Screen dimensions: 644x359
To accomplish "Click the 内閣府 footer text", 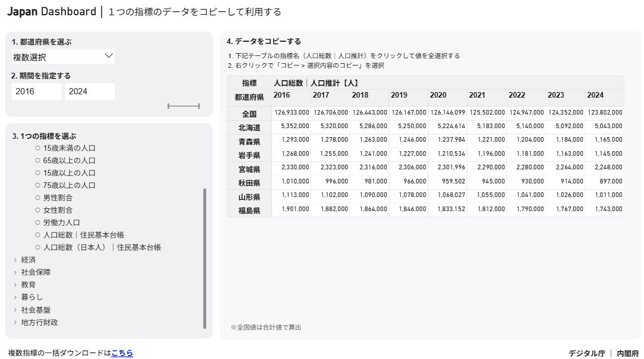I will [x=628, y=353].
